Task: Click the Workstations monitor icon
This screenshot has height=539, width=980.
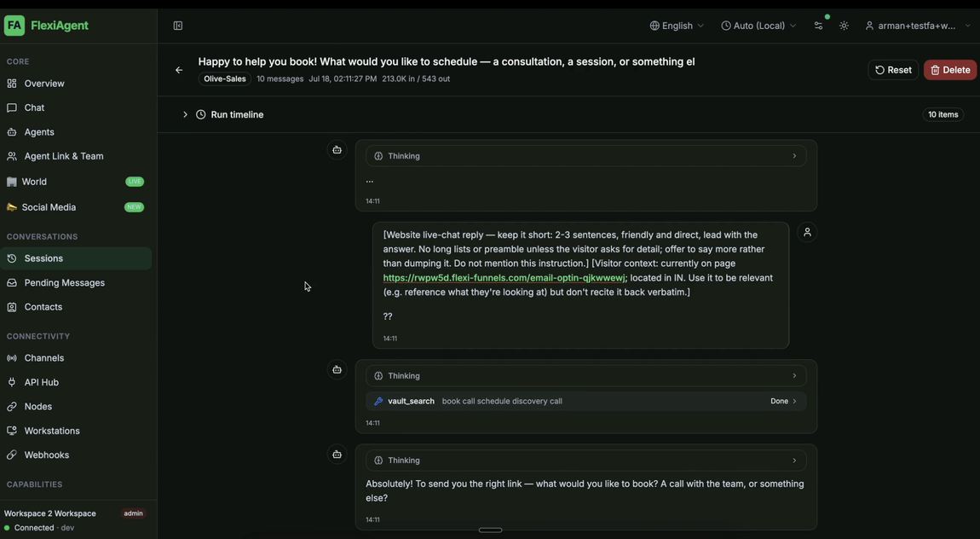Action: [x=12, y=431]
